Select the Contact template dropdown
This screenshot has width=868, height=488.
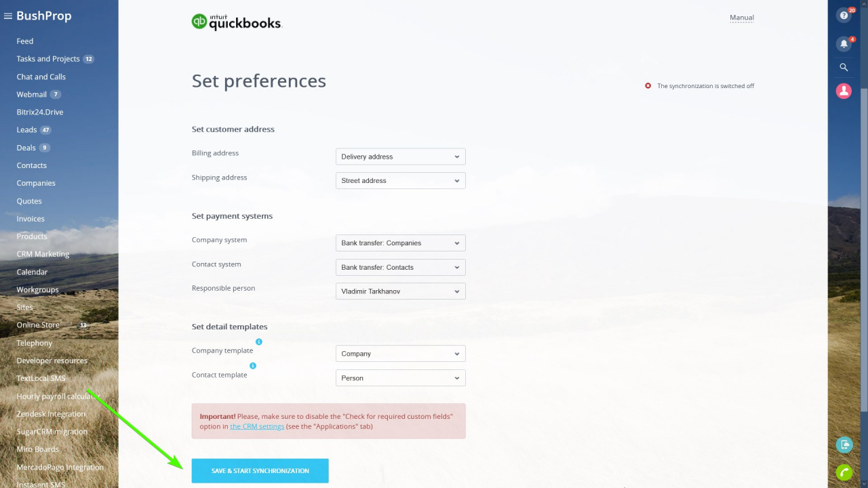pos(401,378)
